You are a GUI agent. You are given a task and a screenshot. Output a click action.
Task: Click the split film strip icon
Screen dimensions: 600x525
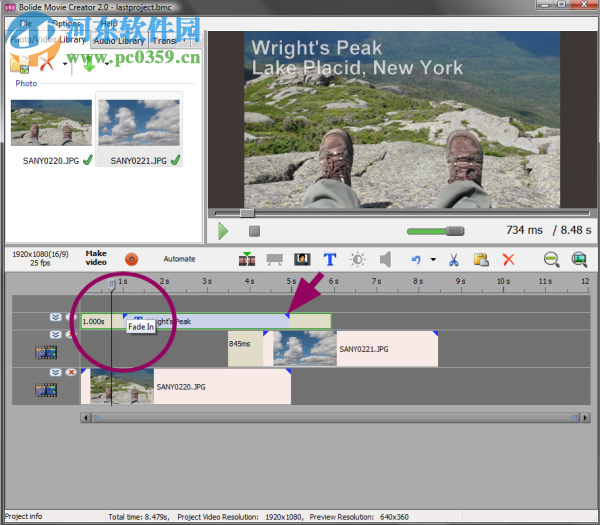[247, 259]
